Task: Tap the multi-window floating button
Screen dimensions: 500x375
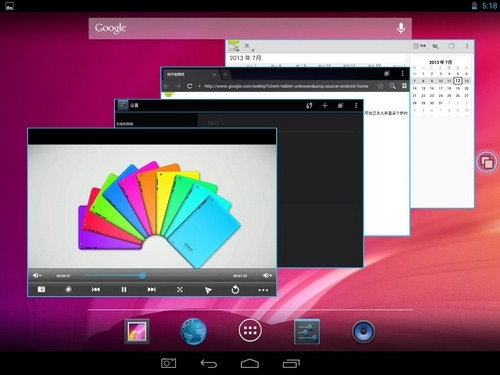Action: [x=486, y=162]
